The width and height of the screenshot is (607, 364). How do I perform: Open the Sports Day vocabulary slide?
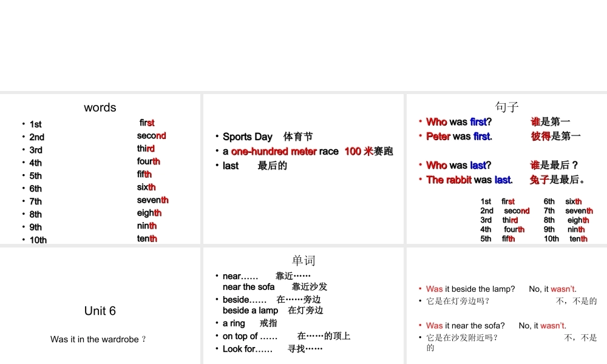pyautogui.click(x=303, y=169)
